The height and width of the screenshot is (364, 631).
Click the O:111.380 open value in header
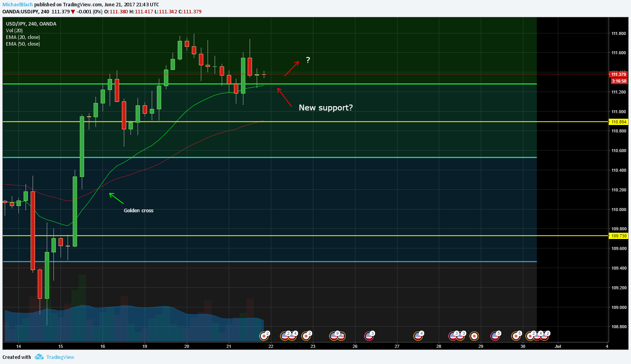coord(116,11)
